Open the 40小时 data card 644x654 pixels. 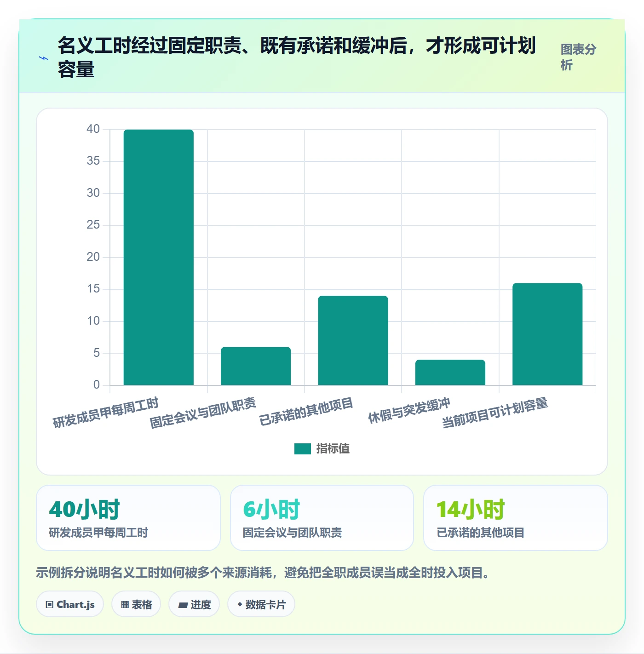pyautogui.click(x=128, y=518)
